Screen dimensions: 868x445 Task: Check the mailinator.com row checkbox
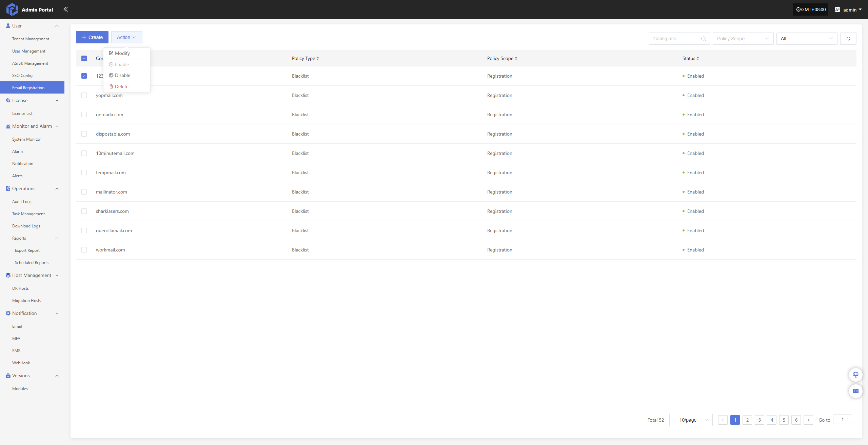pos(84,192)
